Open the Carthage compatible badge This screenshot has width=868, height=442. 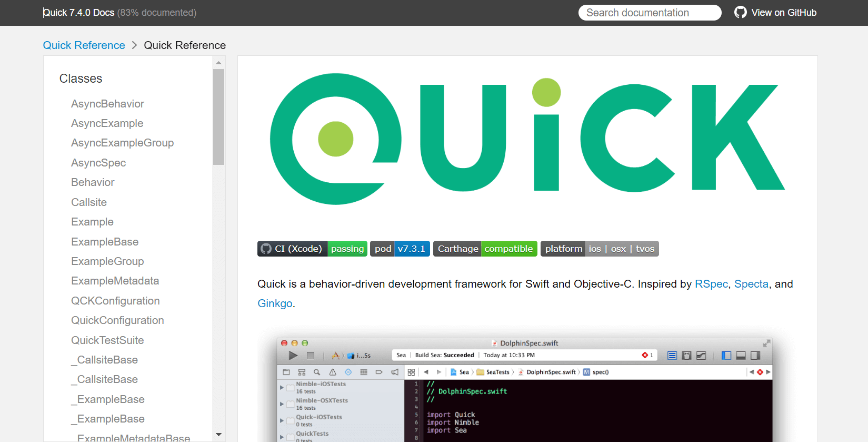coord(485,249)
